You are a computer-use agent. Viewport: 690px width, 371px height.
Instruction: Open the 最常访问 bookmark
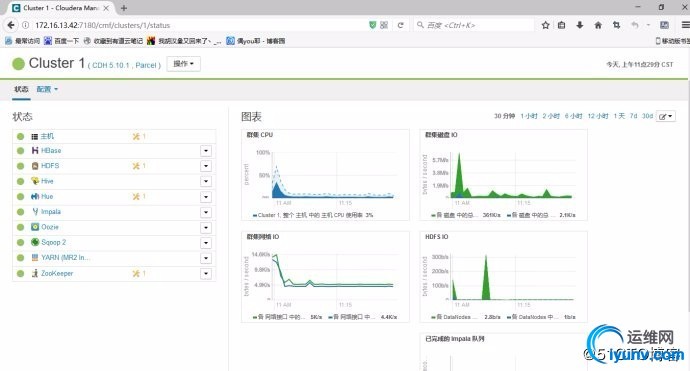tap(22, 41)
